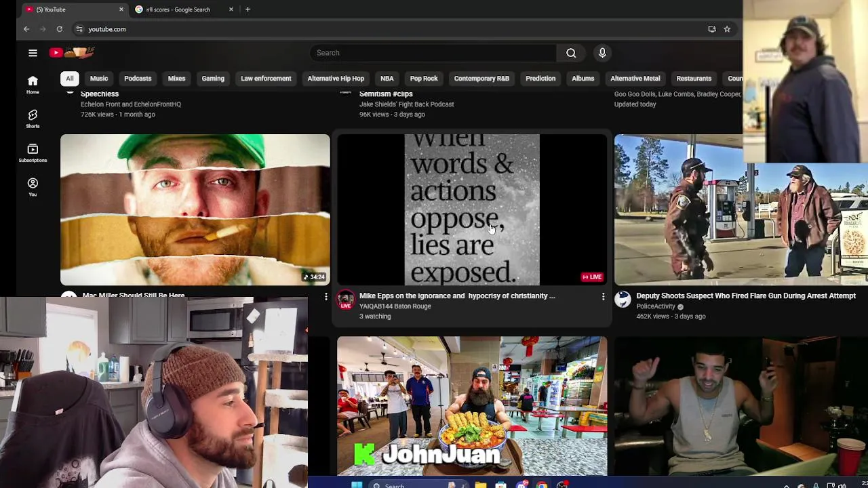Screen dimensions: 868x488
Task: Select the Alternative Hip Hop chip
Action: (x=336, y=79)
